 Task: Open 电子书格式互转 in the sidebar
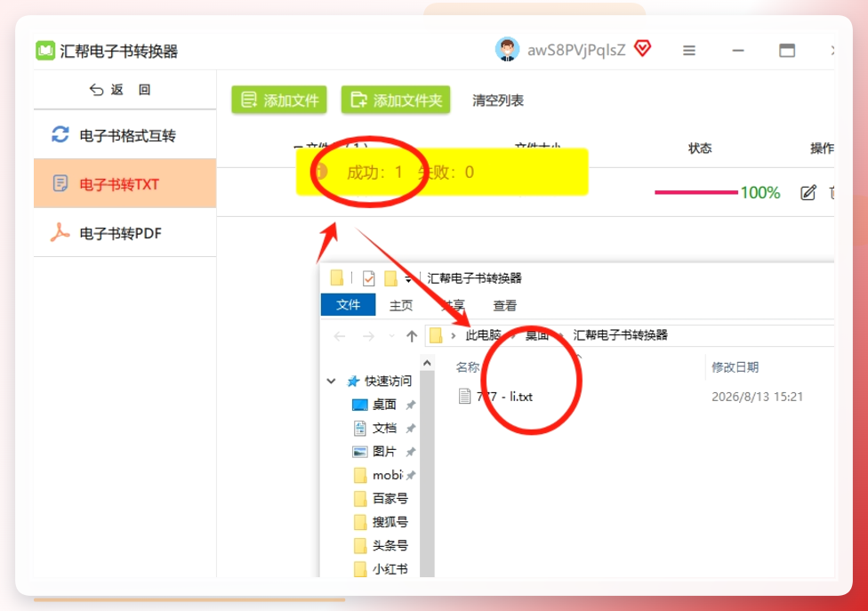coord(125,135)
